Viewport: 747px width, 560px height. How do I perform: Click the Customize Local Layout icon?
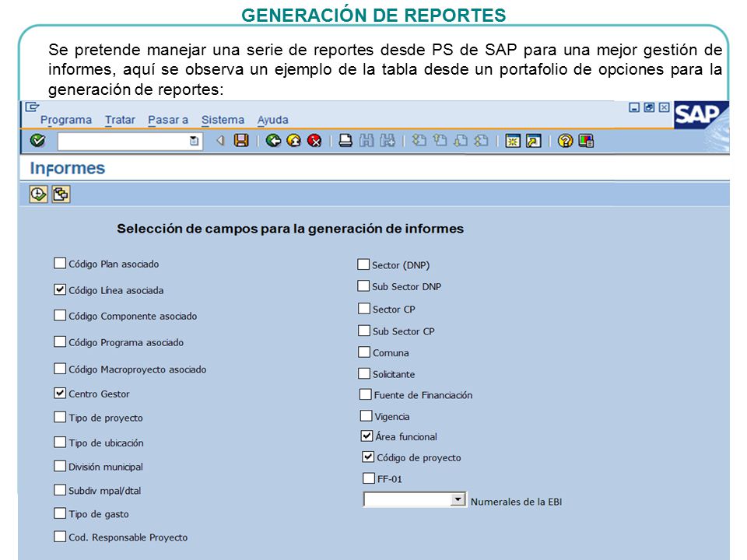[x=586, y=141]
